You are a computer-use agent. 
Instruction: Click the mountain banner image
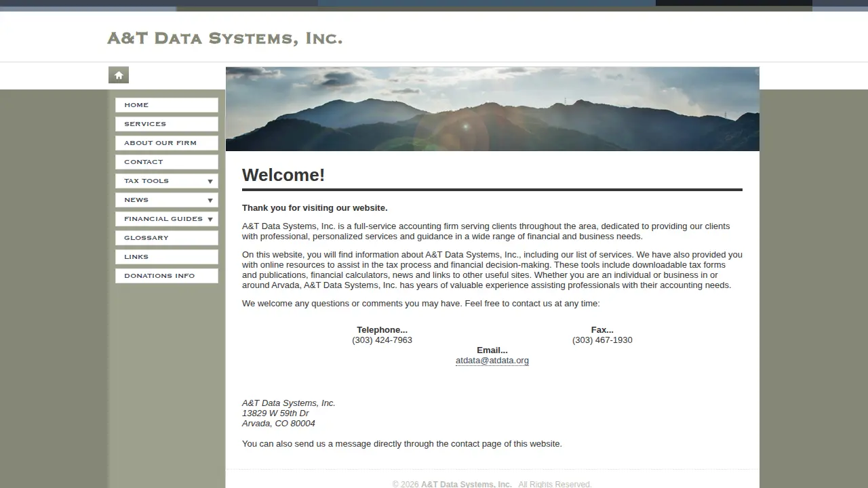tap(492, 108)
